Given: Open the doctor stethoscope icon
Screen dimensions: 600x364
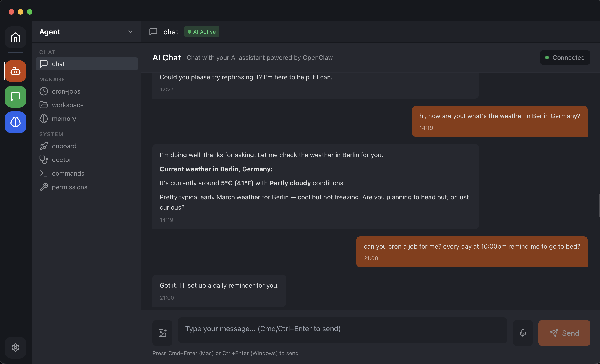Looking at the screenshot, I should (x=44, y=159).
